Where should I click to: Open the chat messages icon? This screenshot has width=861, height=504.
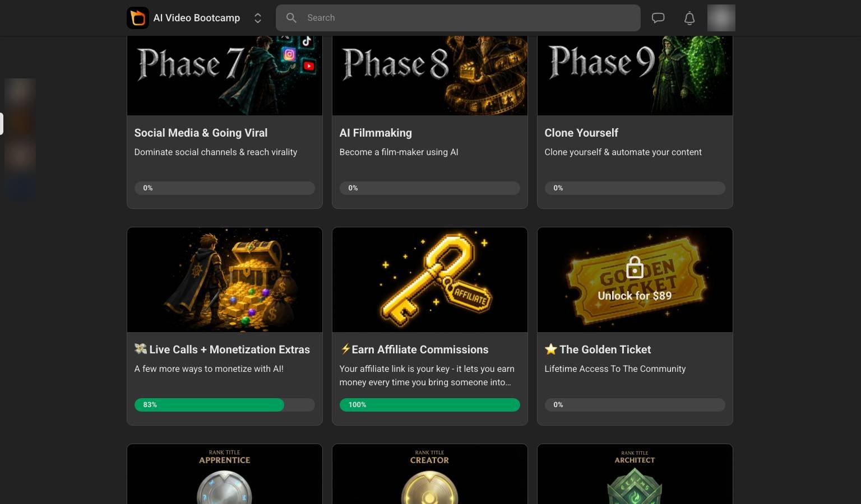(658, 18)
